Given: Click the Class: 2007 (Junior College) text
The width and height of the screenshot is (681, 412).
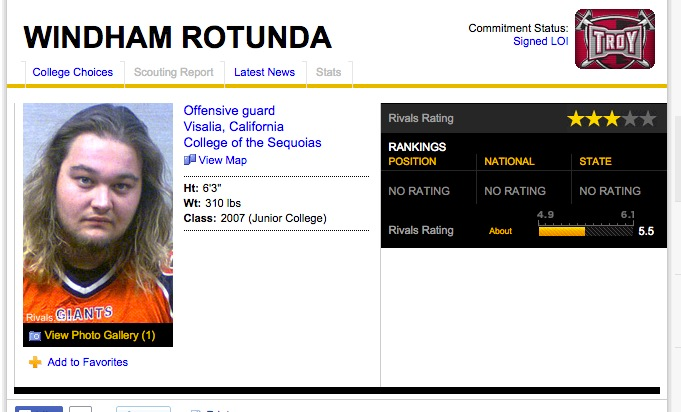Looking at the screenshot, I should (255, 218).
